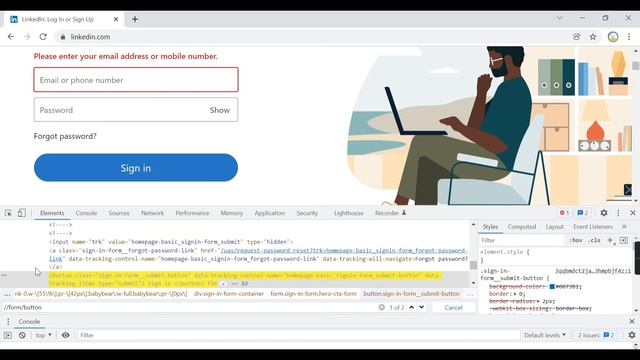Click the Forgot password? link
Image resolution: width=640 pixels, height=360 pixels.
coord(65,136)
